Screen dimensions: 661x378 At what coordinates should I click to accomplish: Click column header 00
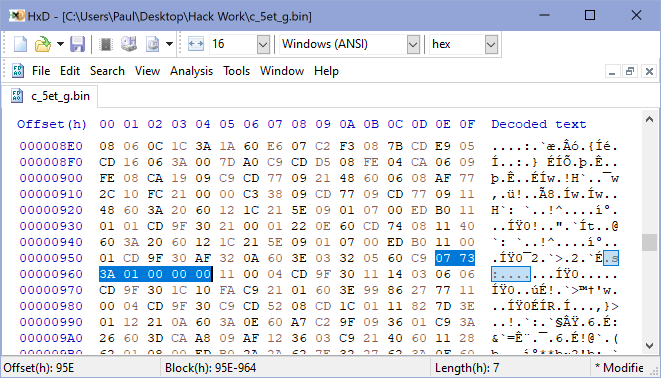pyautogui.click(x=107, y=124)
